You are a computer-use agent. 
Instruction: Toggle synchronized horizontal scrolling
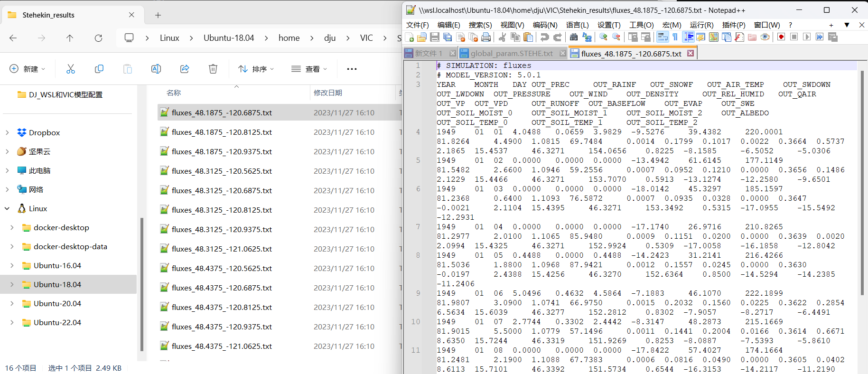tap(646, 37)
